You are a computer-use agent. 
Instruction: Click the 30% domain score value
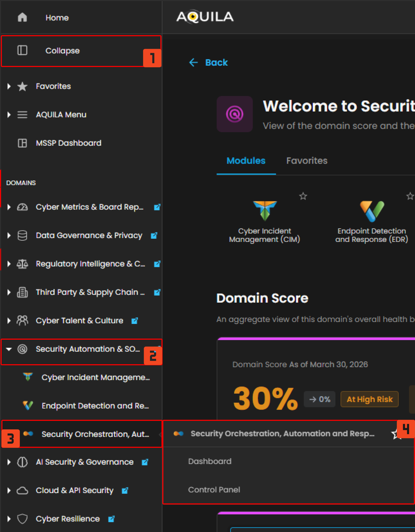tap(266, 398)
